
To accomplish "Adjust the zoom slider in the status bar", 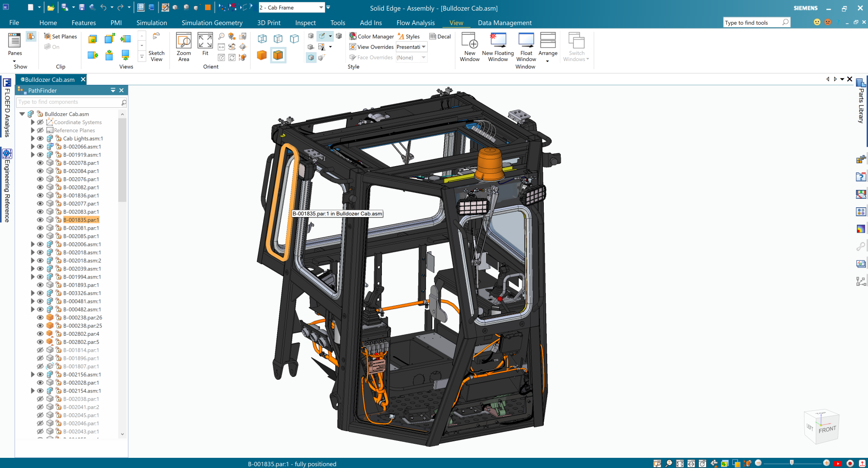I will (x=792, y=463).
